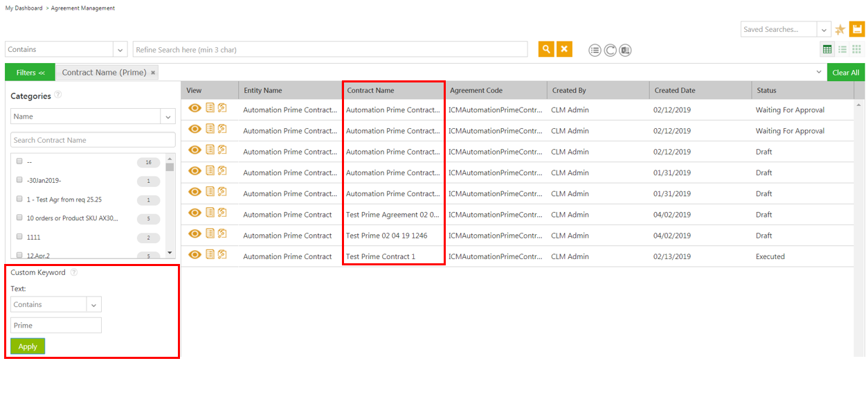Screen dimensions: 868x397
Task: Click the circular refresh icon
Action: click(610, 50)
